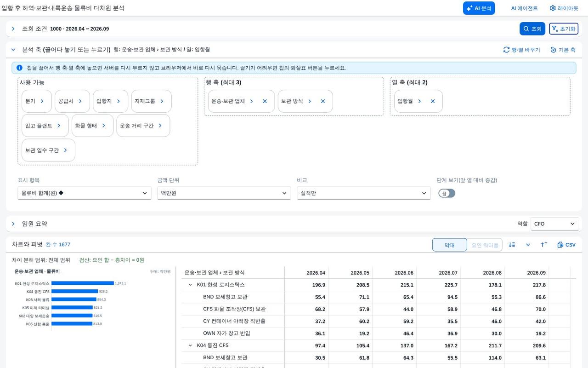Viewport: 588px width, 368px height.
Task: Run the 조회 search button
Action: (532, 29)
